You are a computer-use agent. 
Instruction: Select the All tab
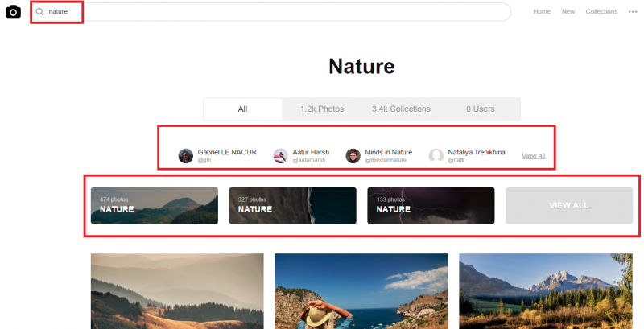[242, 109]
